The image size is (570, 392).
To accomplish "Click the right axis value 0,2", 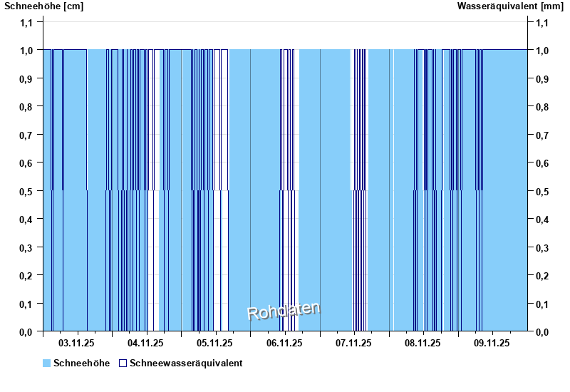I will (542, 276).
